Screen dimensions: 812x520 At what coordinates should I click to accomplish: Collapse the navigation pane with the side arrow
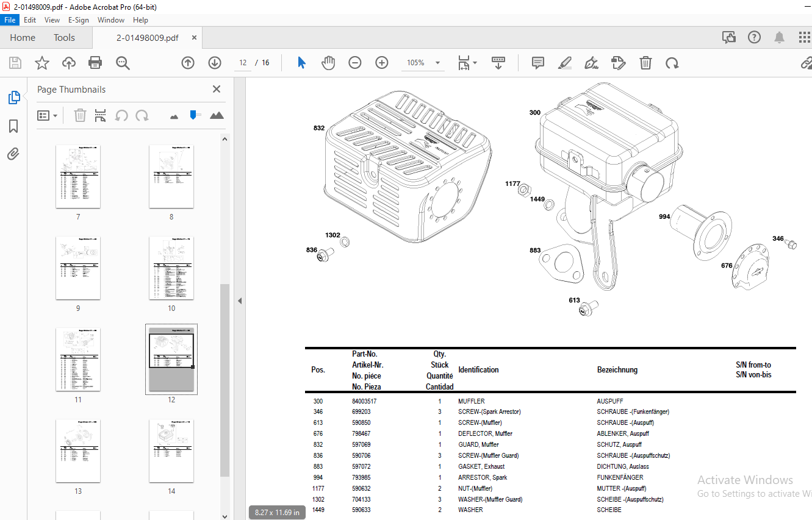[240, 301]
